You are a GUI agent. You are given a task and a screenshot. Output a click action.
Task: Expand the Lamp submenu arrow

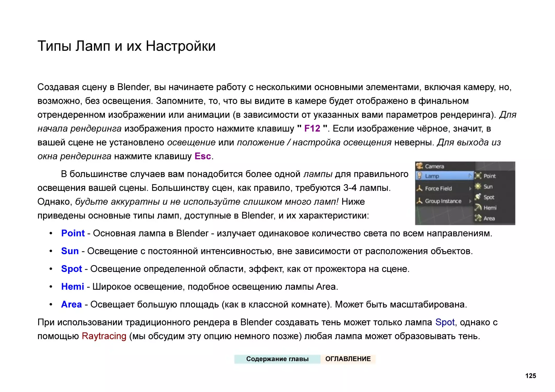470,176
